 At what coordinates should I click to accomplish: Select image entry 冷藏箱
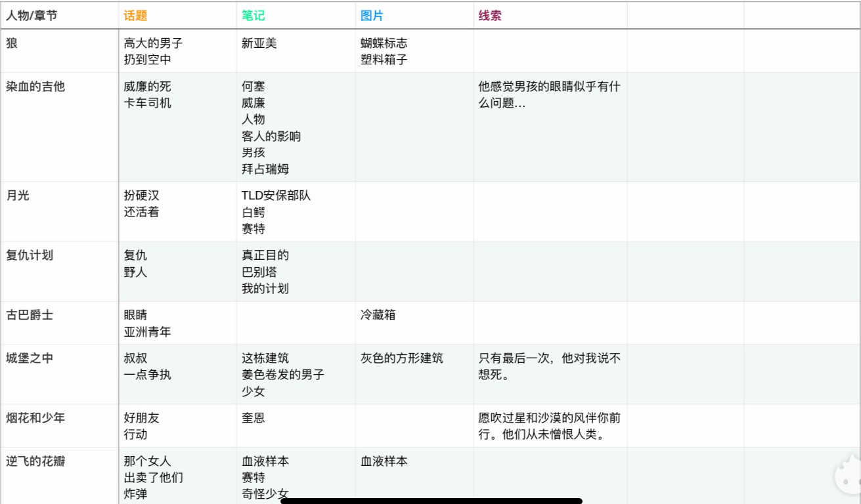tap(378, 315)
